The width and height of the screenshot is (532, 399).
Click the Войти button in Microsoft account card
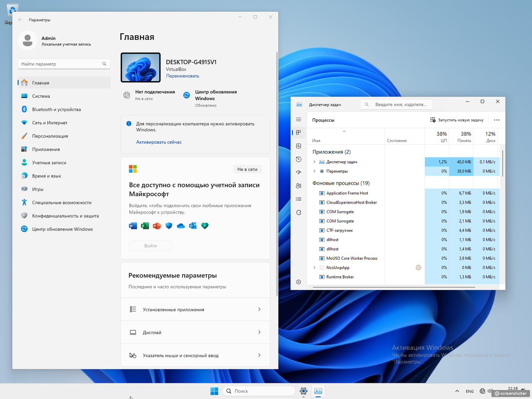[x=150, y=246]
